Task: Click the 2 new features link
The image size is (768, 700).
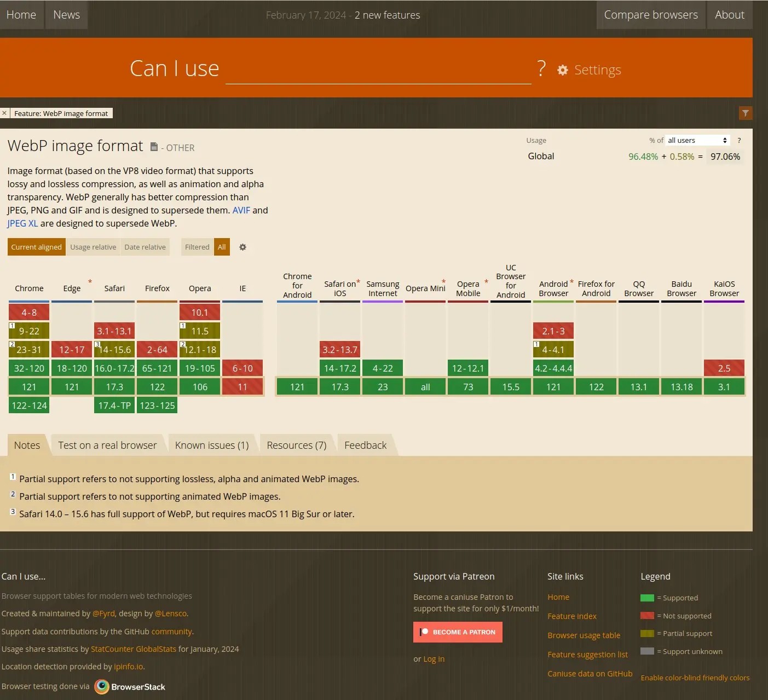Action: [x=387, y=15]
